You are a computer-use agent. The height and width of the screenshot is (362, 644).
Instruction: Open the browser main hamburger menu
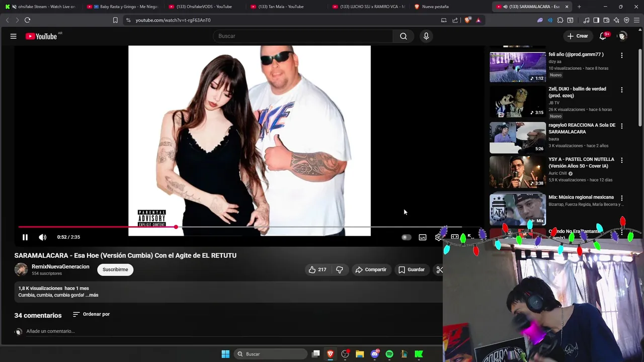click(x=636, y=20)
